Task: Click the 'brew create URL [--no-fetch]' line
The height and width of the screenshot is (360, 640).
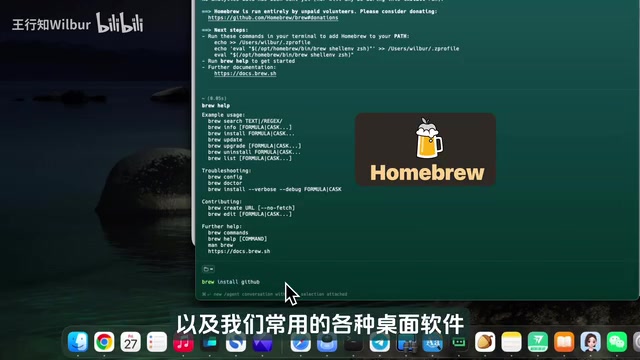Action: pyautogui.click(x=251, y=208)
